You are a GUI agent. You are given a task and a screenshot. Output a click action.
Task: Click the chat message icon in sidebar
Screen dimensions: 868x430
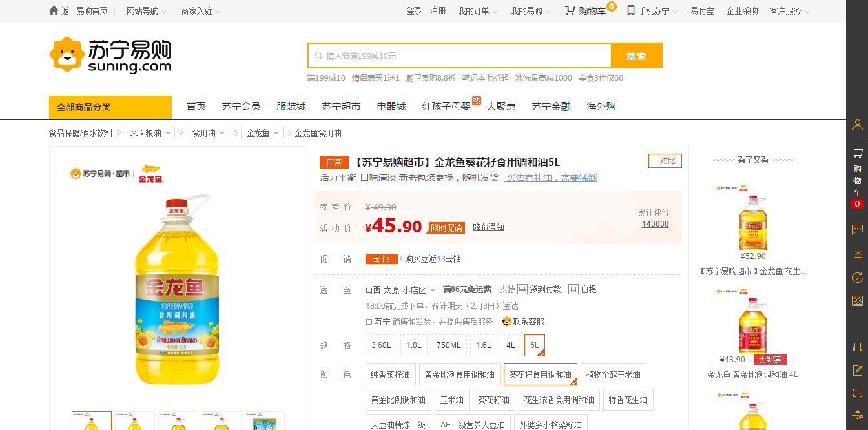[x=858, y=229]
